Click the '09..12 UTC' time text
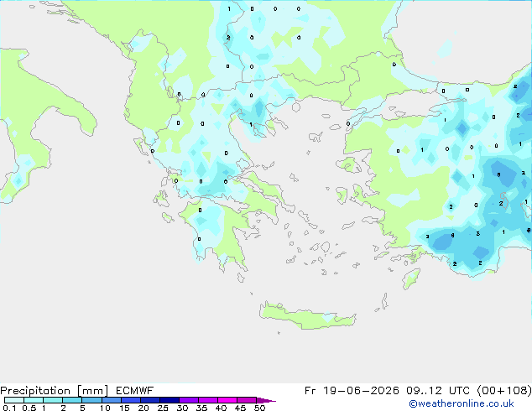The image size is (532, 411). [x=439, y=391]
